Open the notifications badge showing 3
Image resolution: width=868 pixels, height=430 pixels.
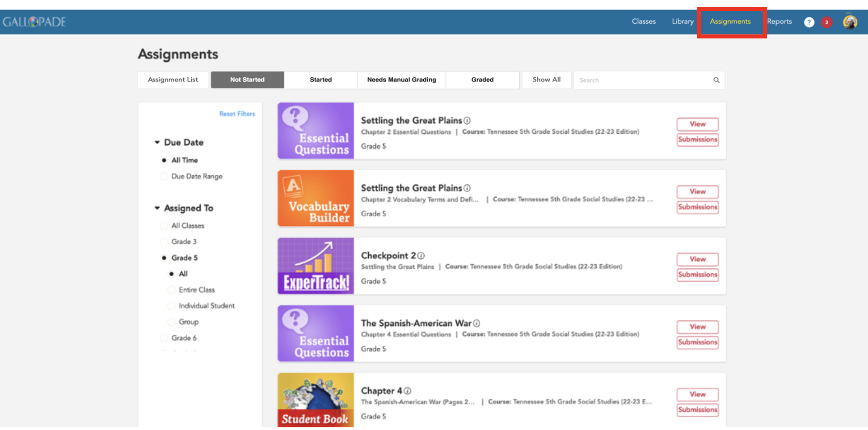[826, 22]
